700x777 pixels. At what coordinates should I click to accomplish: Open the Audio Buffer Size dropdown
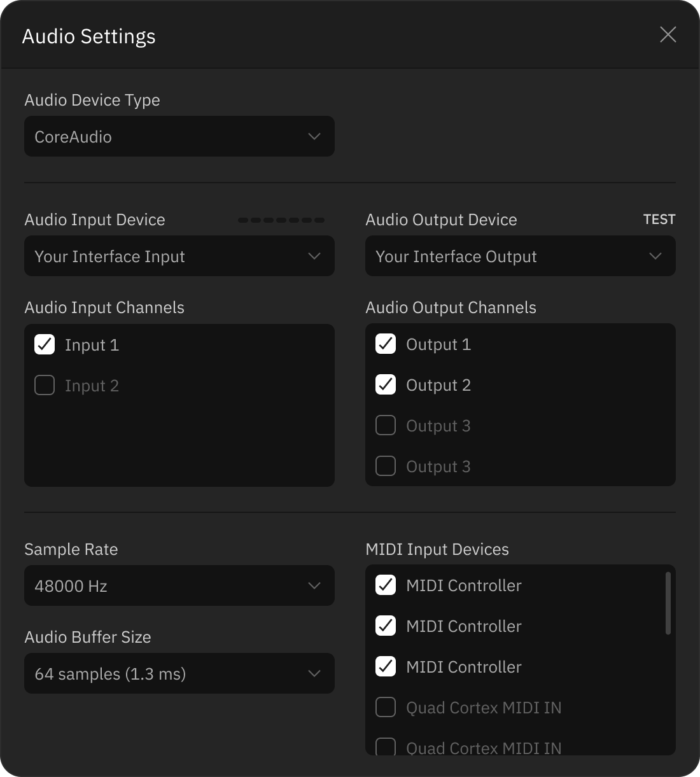point(179,673)
